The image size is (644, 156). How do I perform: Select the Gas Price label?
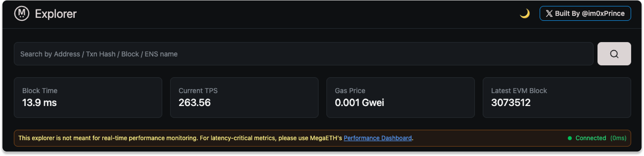[350, 91]
